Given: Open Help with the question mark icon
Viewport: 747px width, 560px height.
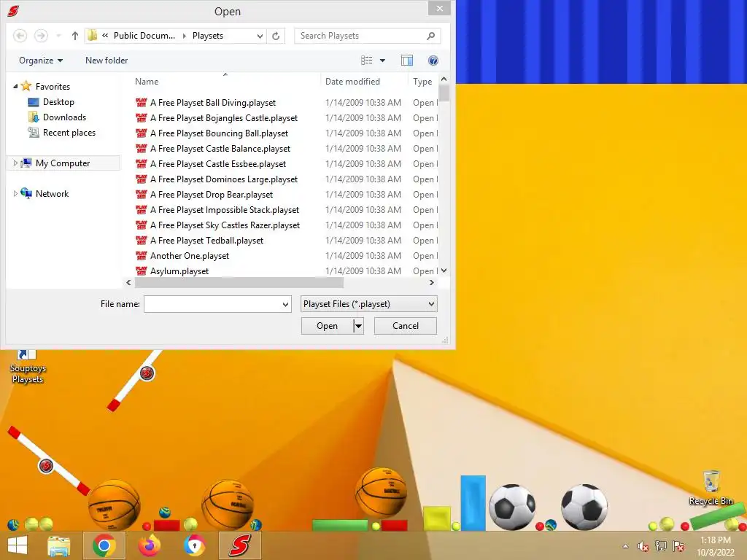Looking at the screenshot, I should pos(433,61).
